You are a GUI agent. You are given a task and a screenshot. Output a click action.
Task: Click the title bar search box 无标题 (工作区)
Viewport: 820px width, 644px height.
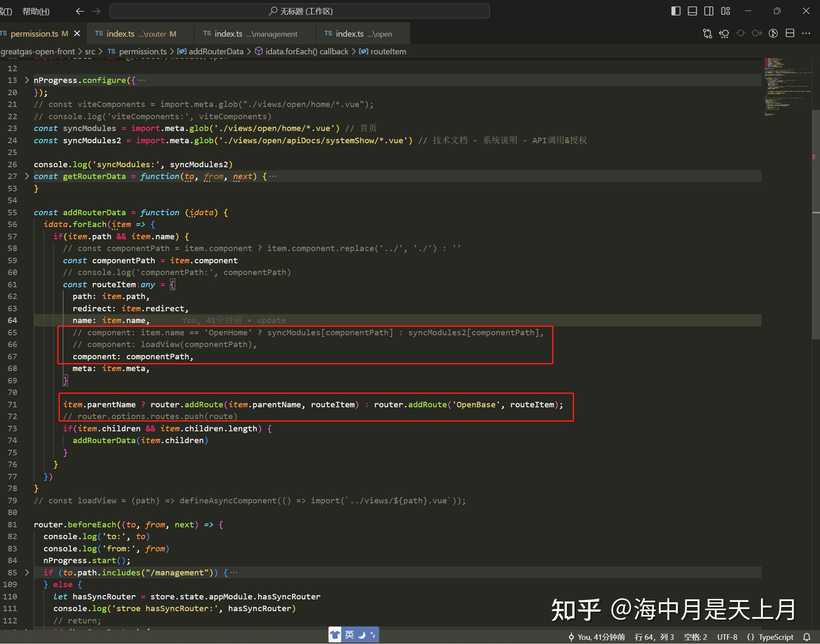click(299, 11)
